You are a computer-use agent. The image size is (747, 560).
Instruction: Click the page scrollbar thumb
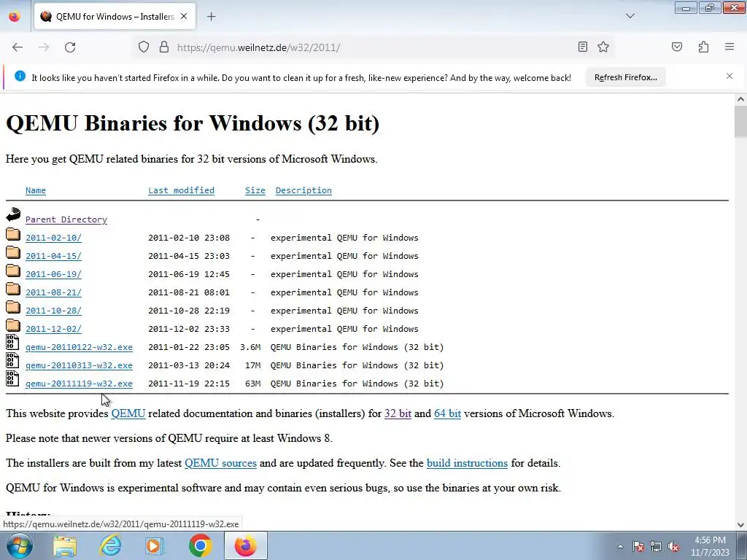tap(740, 121)
